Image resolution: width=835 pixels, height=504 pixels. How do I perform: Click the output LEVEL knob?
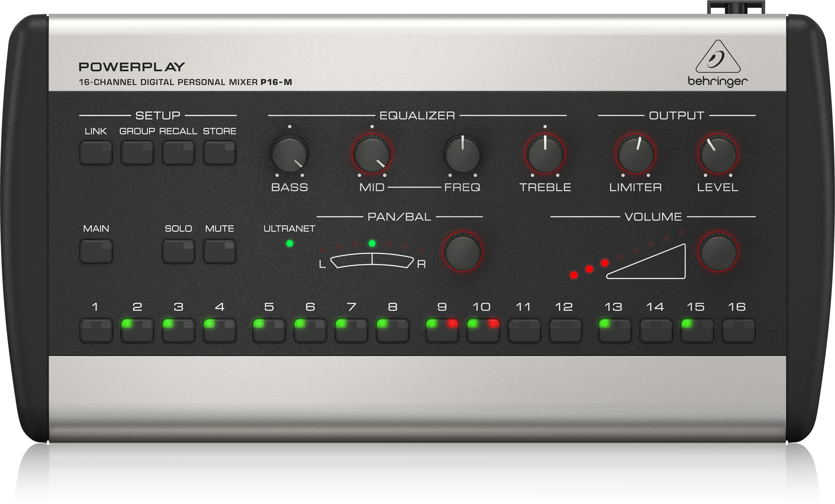(x=718, y=154)
